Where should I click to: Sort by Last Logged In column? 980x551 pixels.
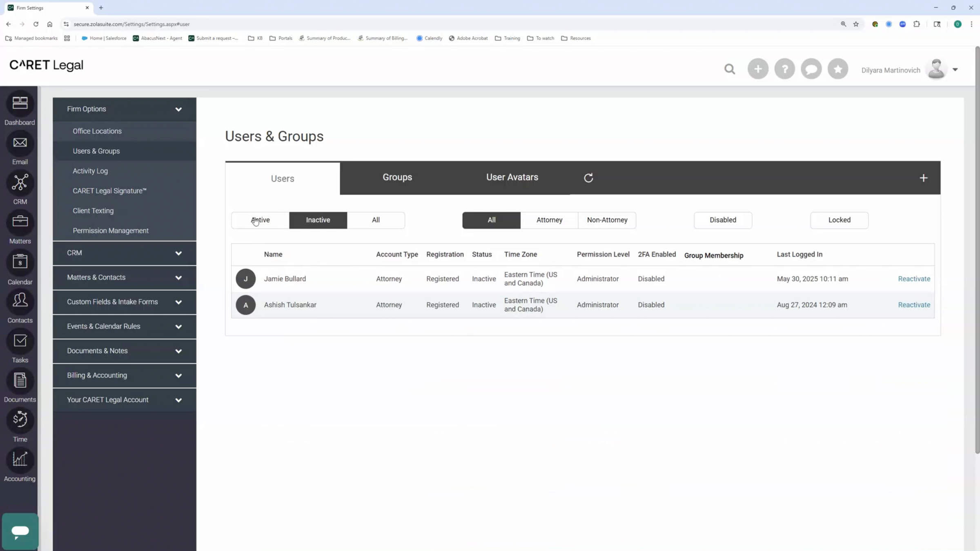click(800, 254)
